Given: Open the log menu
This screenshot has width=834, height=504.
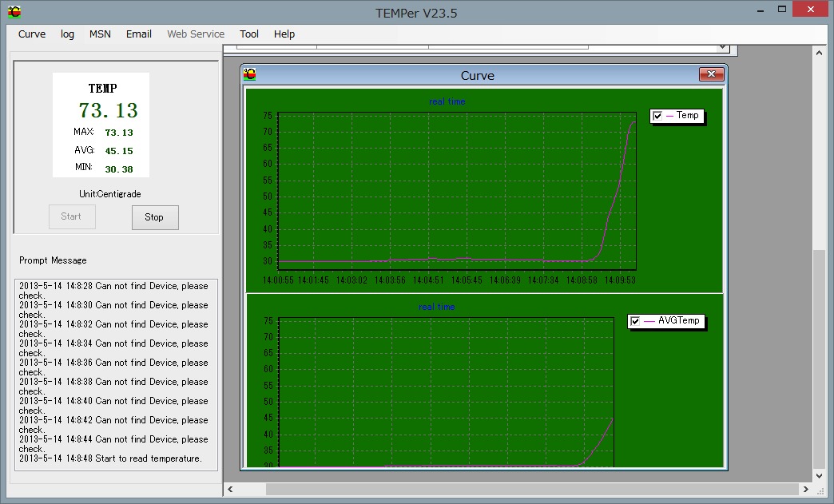Looking at the screenshot, I should coord(67,34).
